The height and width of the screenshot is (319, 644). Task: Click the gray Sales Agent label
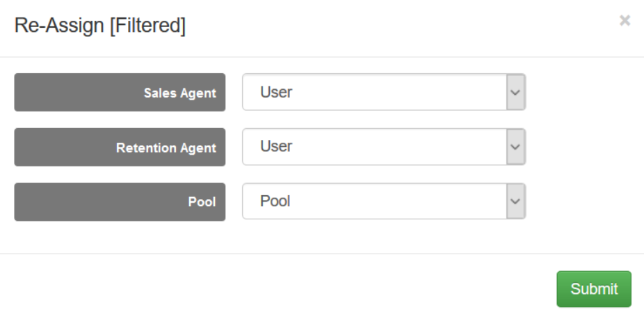120,93
